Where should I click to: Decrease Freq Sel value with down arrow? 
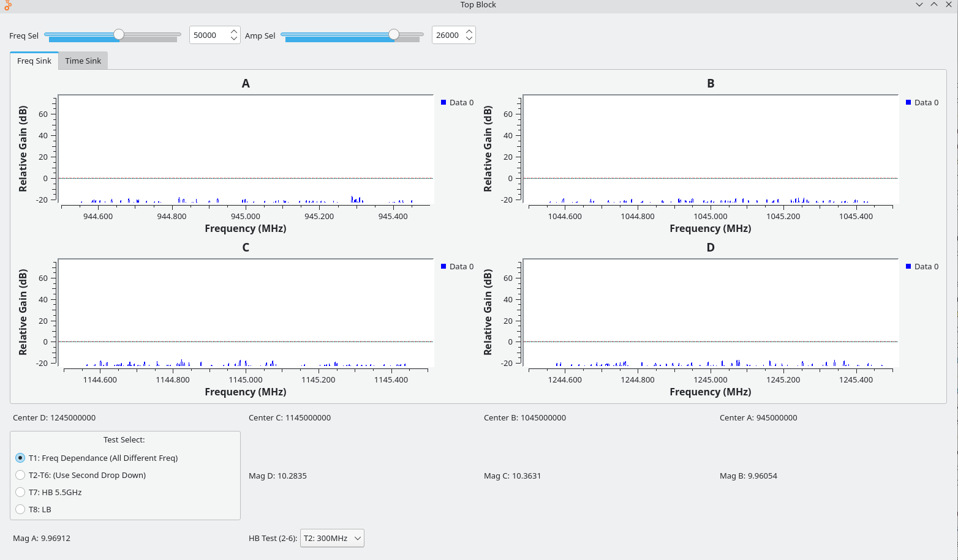click(234, 39)
